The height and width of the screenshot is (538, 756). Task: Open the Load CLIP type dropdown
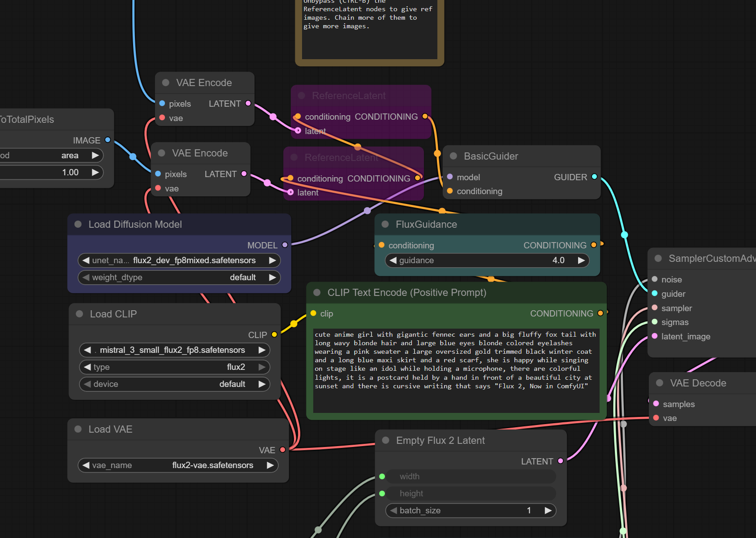pos(175,367)
